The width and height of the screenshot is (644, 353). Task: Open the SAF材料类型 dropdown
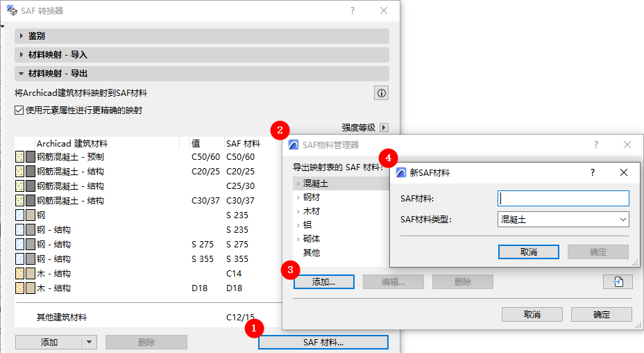(563, 220)
